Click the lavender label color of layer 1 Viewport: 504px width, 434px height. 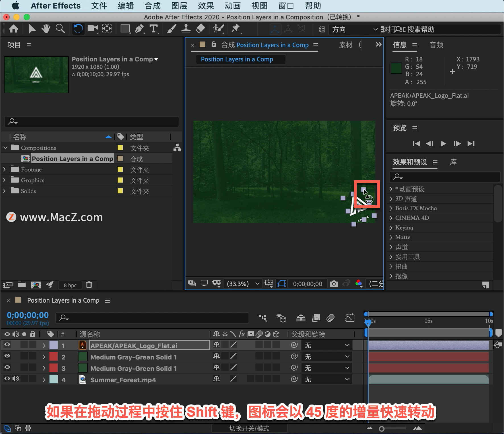tap(54, 345)
